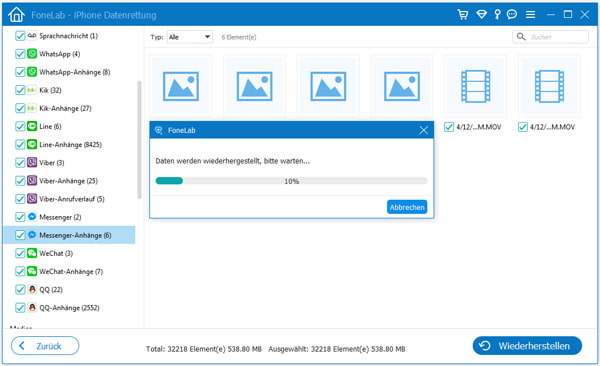Click the Zurück back button

[x=45, y=346]
